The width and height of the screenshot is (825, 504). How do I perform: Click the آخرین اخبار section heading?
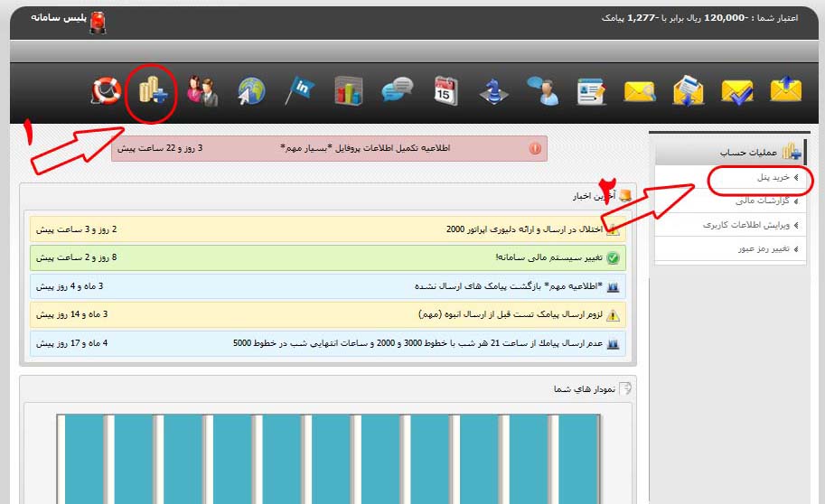[x=594, y=196]
